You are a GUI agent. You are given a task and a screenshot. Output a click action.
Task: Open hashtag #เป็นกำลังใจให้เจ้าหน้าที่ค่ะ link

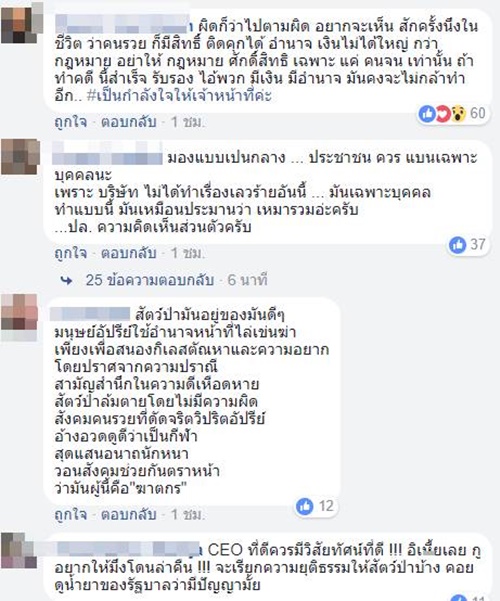click(179, 95)
